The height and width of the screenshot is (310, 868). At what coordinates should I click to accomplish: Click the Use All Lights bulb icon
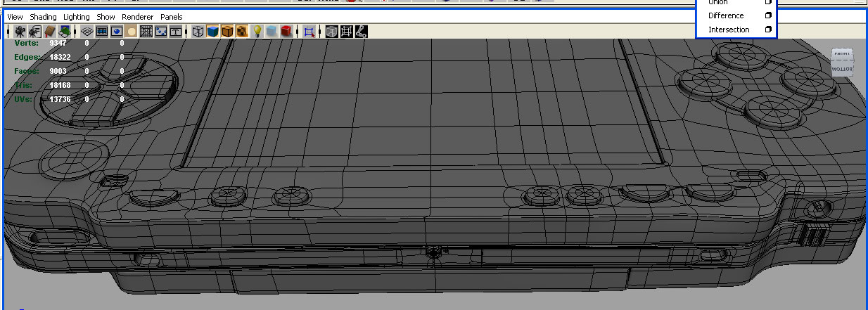tap(257, 32)
